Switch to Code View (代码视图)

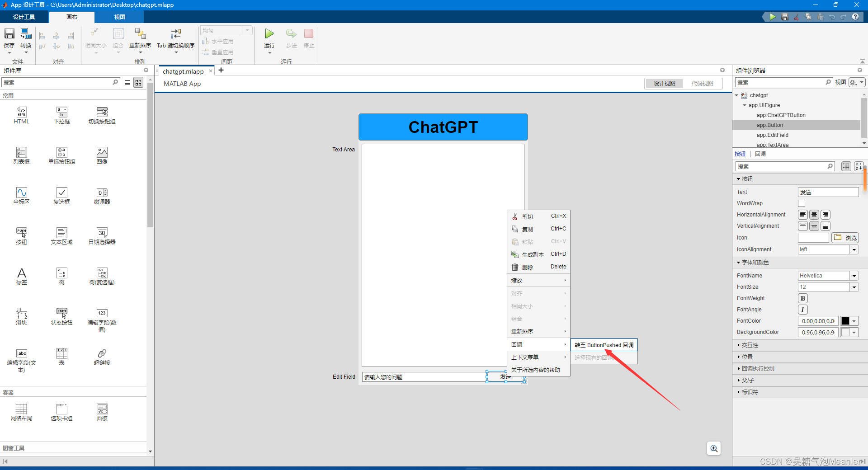click(x=703, y=83)
